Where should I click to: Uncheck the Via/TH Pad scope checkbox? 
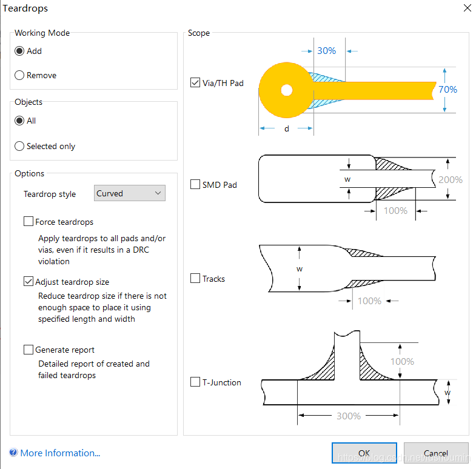(195, 82)
